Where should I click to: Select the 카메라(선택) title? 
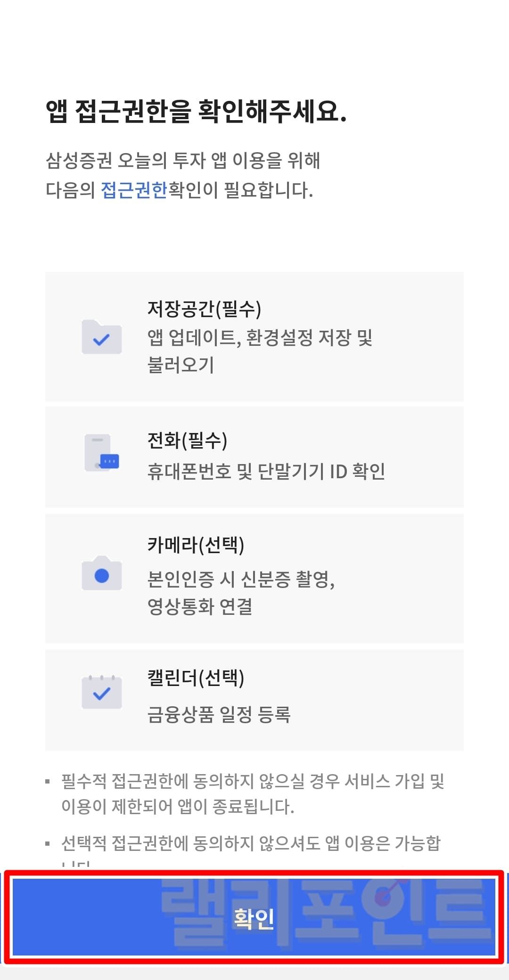click(196, 545)
